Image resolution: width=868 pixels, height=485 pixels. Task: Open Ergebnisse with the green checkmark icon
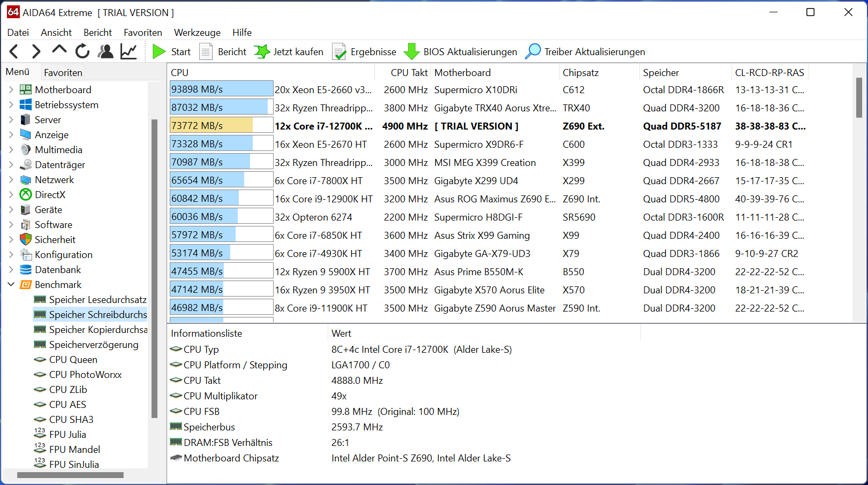click(x=339, y=51)
